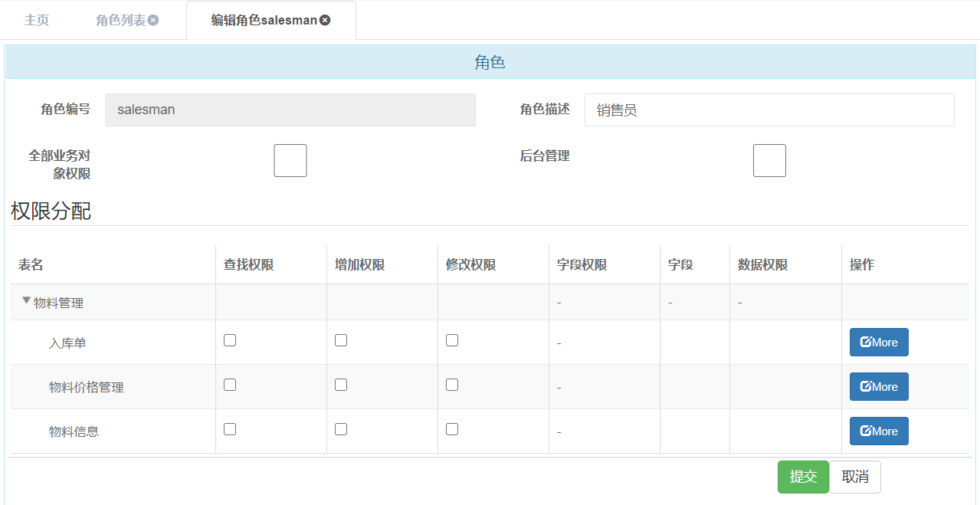
Task: Check 修改权限 for 入库单
Action: click(x=452, y=340)
